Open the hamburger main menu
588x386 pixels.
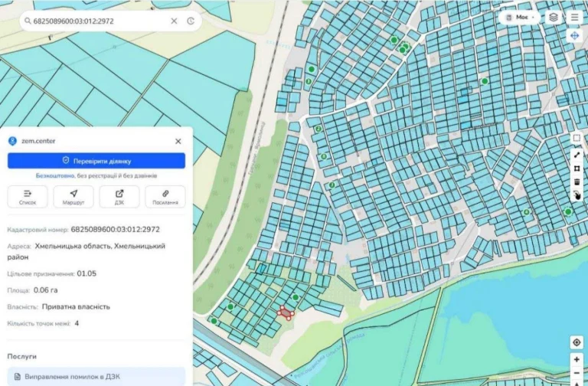click(574, 18)
